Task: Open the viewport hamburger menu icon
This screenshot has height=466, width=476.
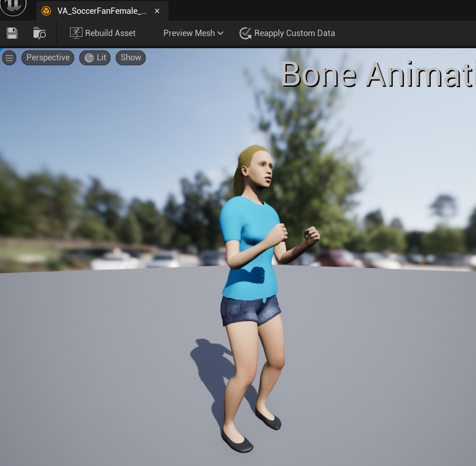Action: [x=9, y=57]
